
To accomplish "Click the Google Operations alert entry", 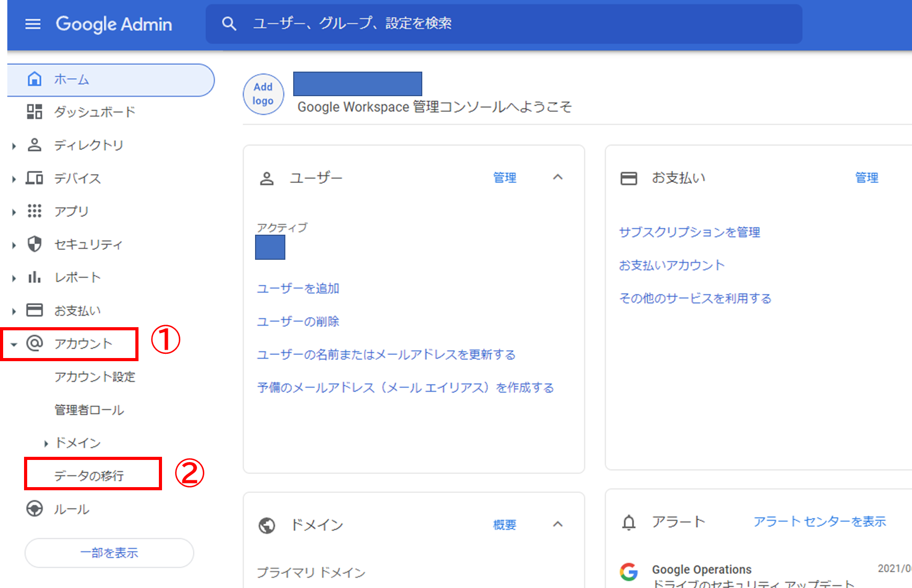I will [702, 569].
